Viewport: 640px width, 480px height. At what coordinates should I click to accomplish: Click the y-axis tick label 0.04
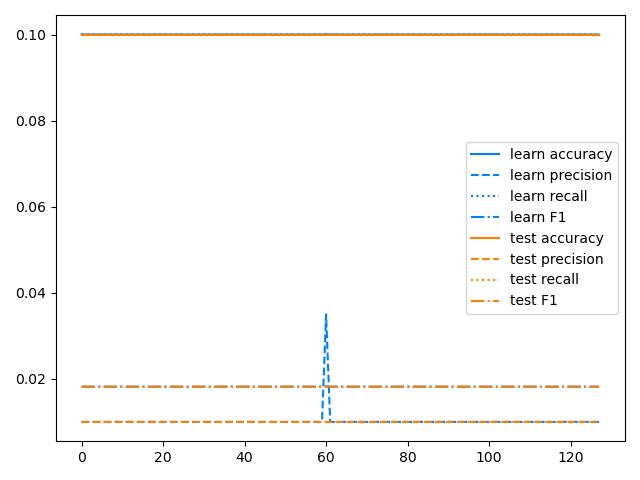(31, 293)
